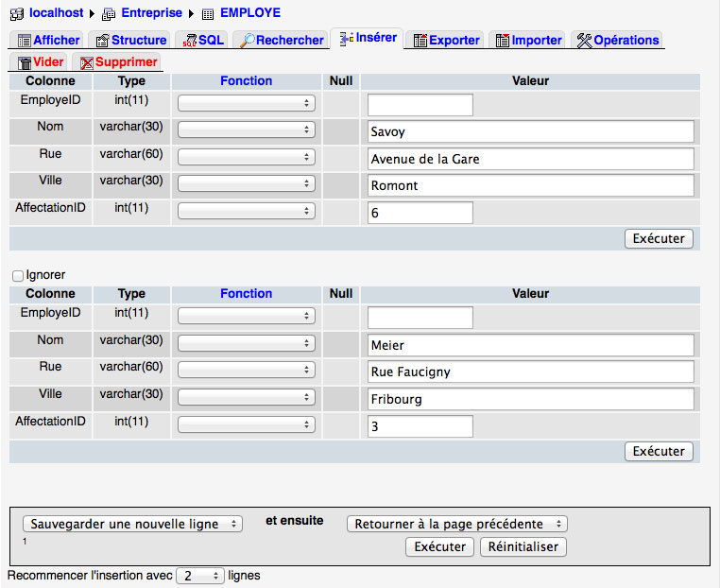Open Fonction dropdown beside Rue Faucigny
Viewport: 720px width, 588px height.
[x=247, y=370]
